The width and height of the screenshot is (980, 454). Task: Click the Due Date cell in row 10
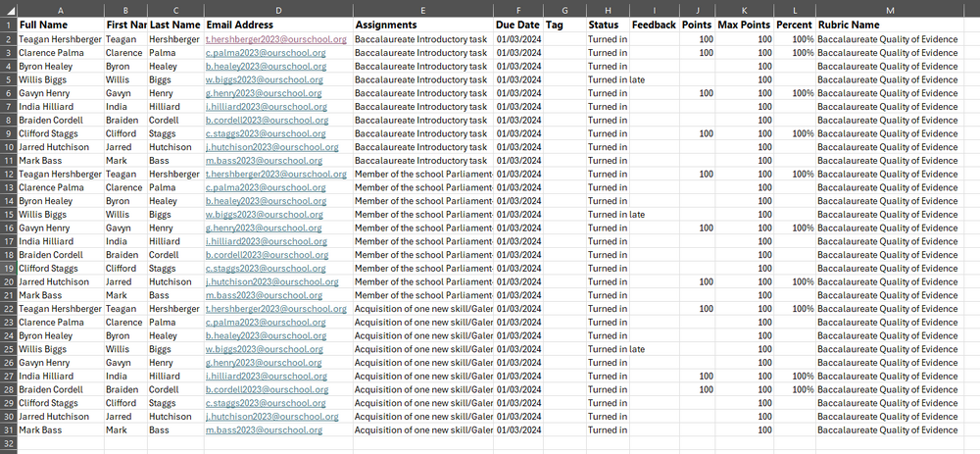tap(518, 147)
